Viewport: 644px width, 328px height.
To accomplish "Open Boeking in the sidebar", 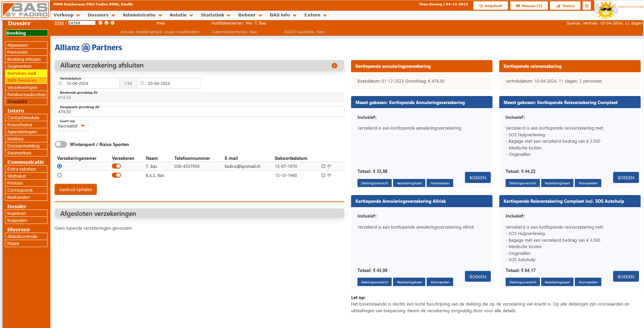I will [27, 33].
